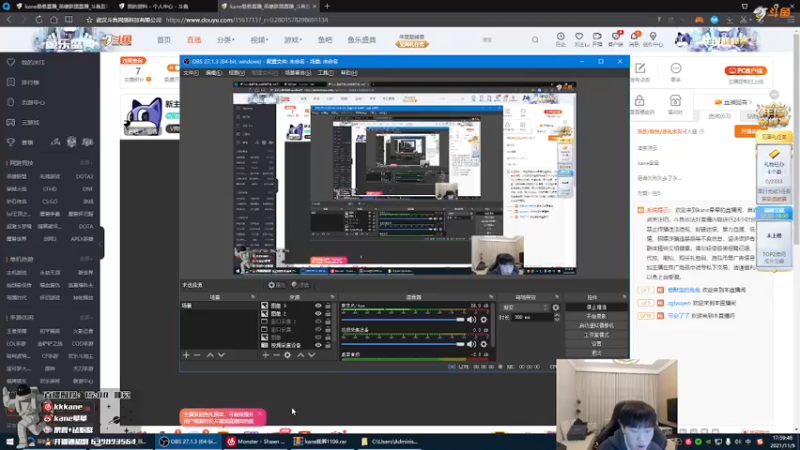The width and height of the screenshot is (800, 450).
Task: Click the transition duration stepper arrows
Action: 557,317
